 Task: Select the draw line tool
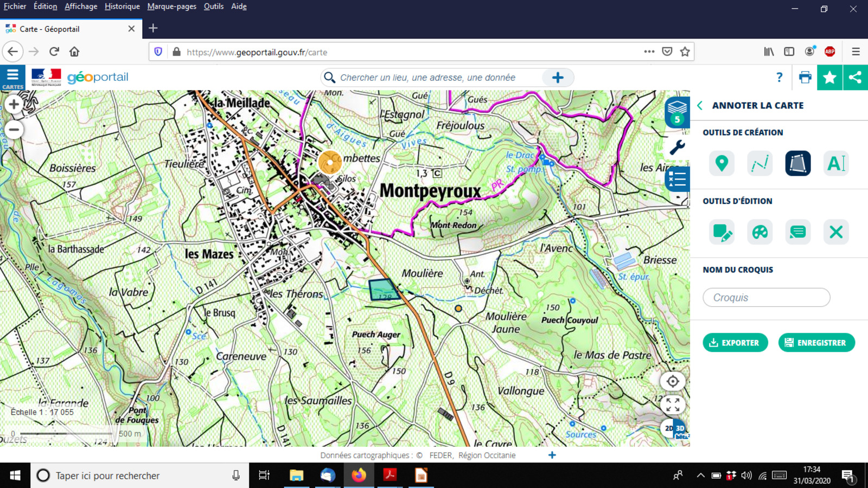point(759,163)
